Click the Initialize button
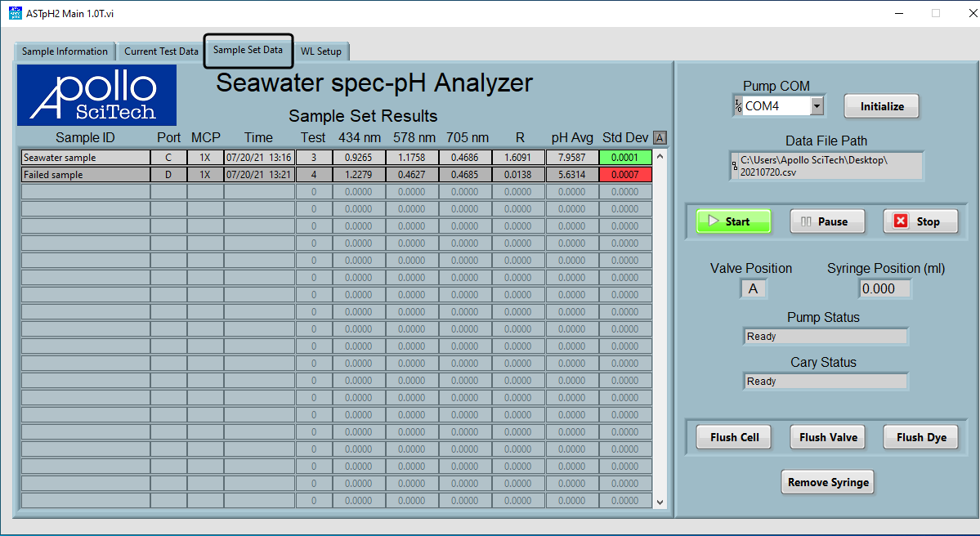Screen dimensions: 980x536 point(881,106)
